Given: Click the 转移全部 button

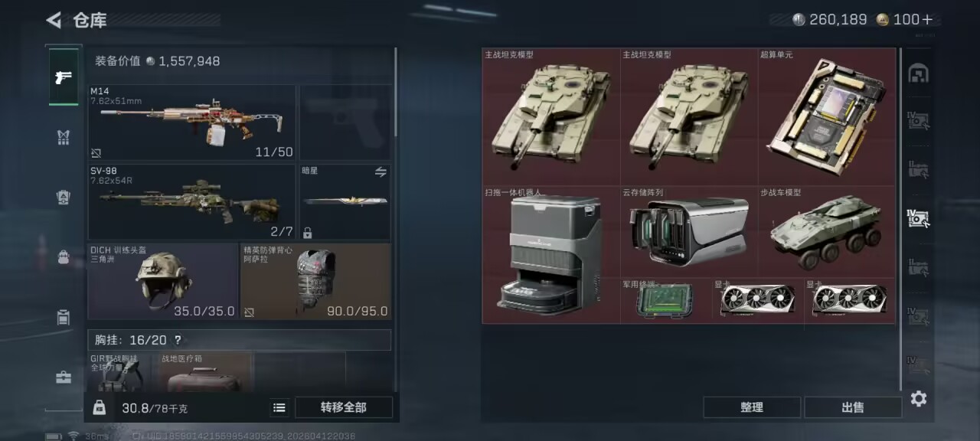Looking at the screenshot, I should coord(343,407).
